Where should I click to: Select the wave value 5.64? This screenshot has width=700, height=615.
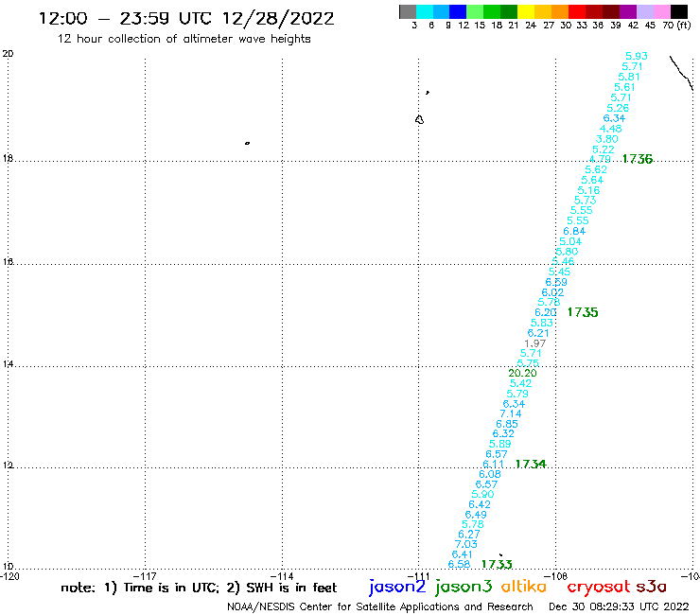[592, 180]
